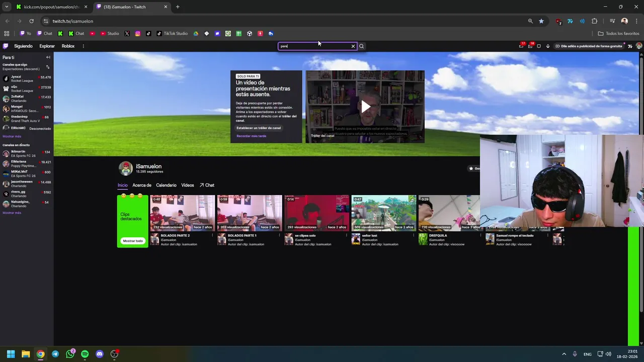Image resolution: width=644 pixels, height=362 pixels.
Task: Open the 7TV browser extension icon
Action: (x=570, y=21)
